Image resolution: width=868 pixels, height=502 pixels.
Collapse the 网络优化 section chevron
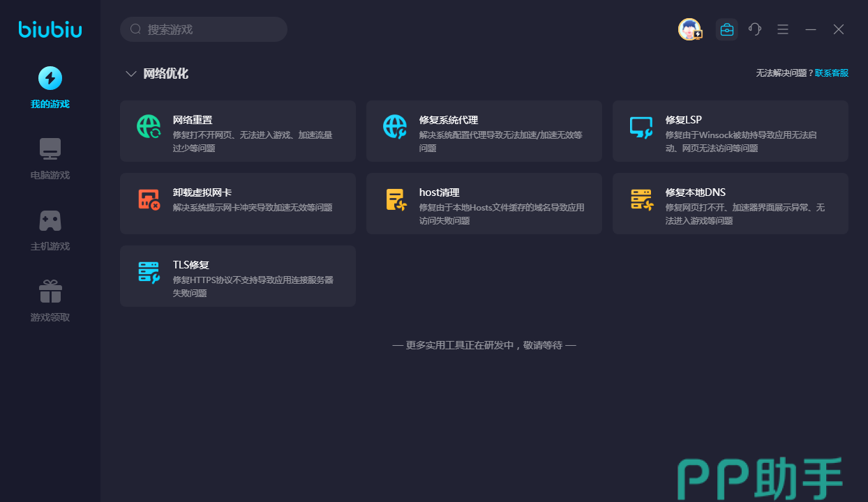coord(130,74)
